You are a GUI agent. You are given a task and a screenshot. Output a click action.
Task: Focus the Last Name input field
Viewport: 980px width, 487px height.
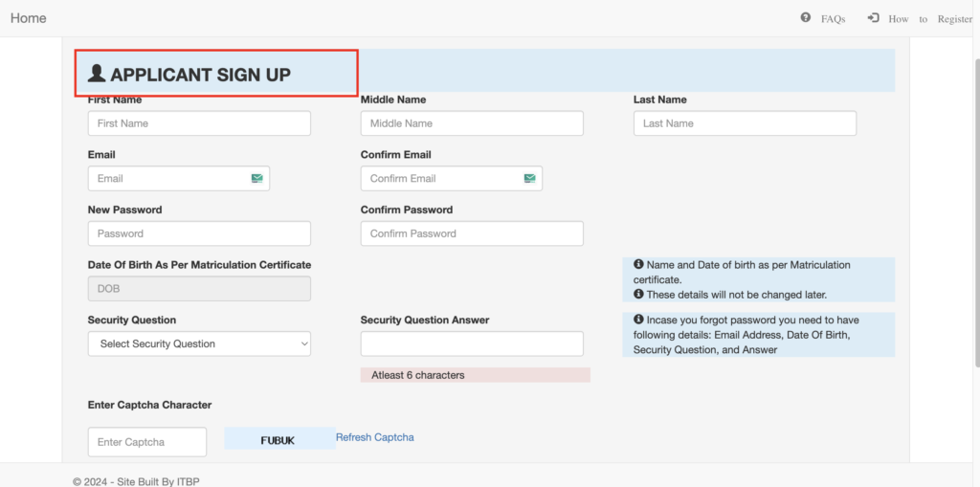coord(745,123)
